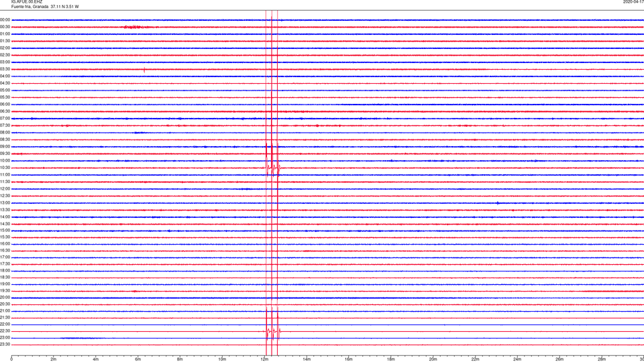
Task: Click the 18m x-axis tick label
Action: click(391, 359)
